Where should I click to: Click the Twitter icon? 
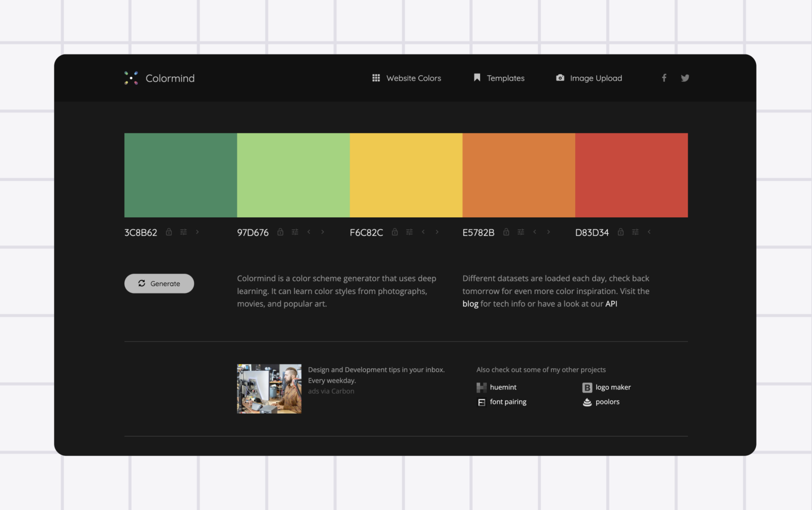coord(685,78)
